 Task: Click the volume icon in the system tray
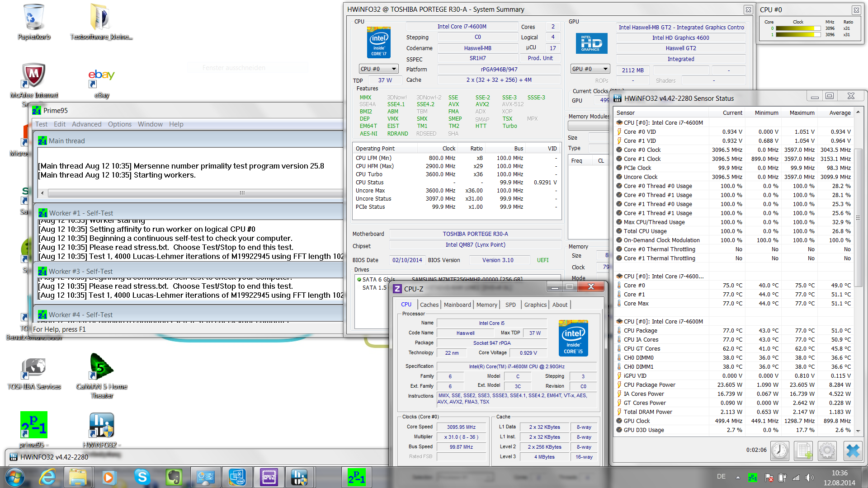pos(809,478)
